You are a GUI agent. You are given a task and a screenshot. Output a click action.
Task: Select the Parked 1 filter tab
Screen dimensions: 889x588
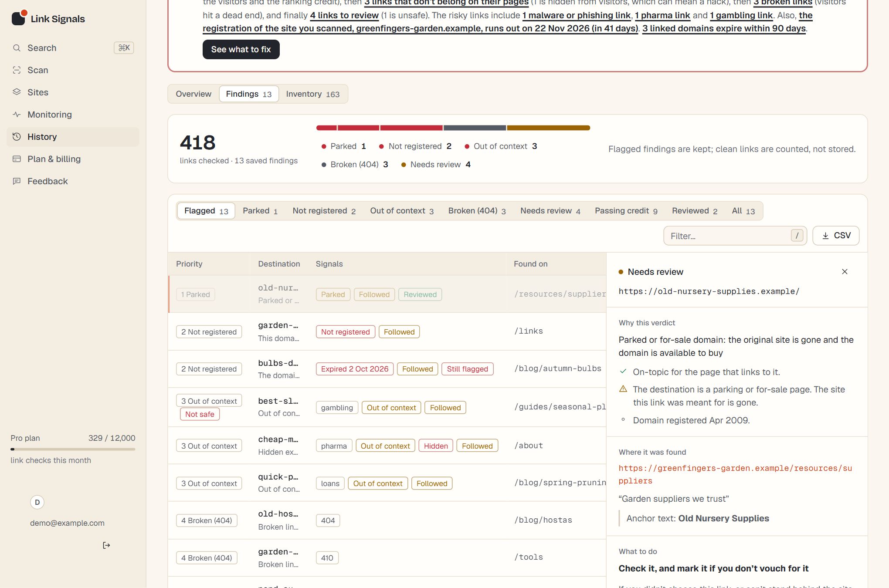[x=260, y=211]
